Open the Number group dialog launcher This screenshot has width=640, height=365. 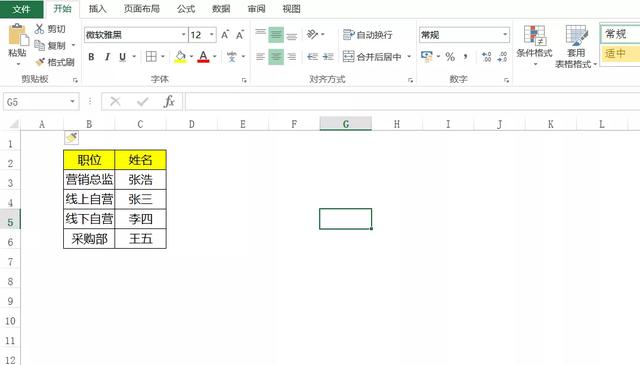[x=506, y=80]
